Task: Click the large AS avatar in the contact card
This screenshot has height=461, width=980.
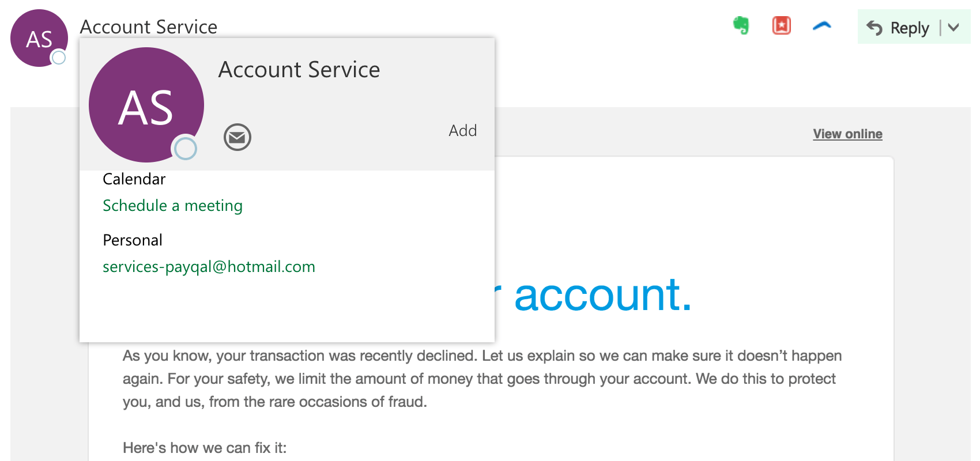Action: pos(146,105)
